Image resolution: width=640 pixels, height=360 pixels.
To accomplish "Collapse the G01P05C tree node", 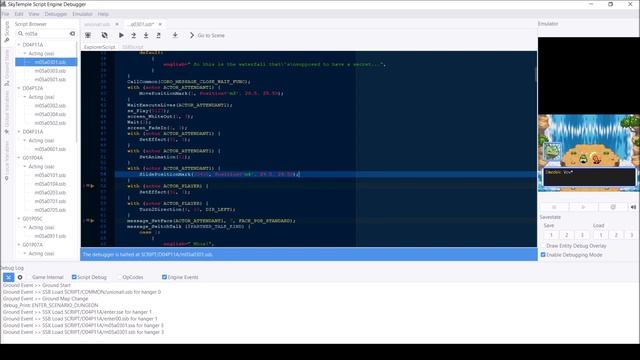I will [19, 219].
